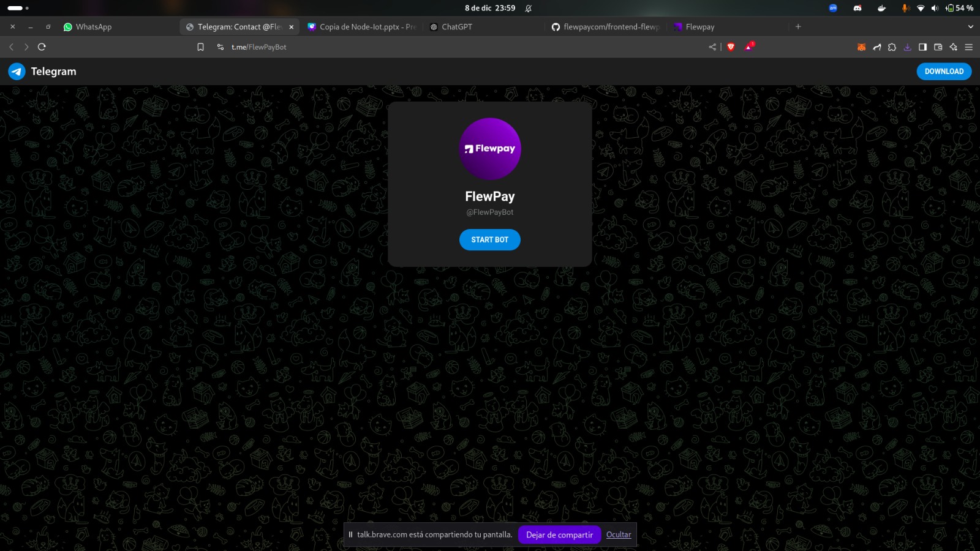Open the tab search dropdown chevron
Viewport: 980px width, 551px height.
[x=970, y=27]
